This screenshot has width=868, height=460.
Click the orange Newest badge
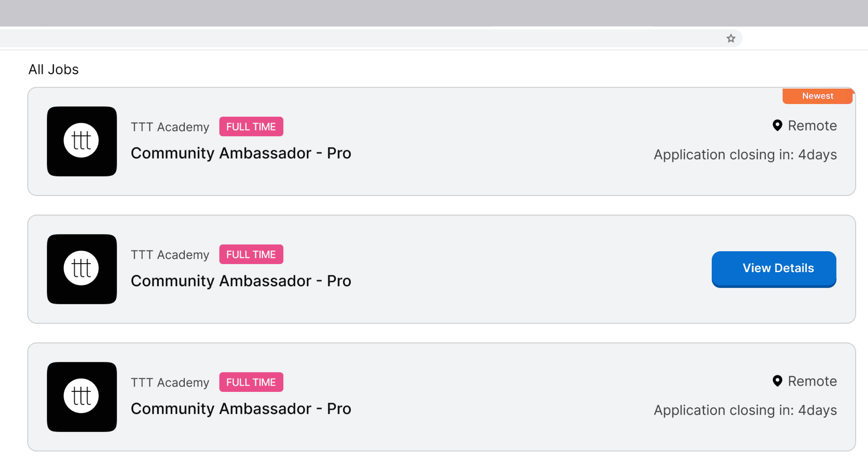coord(818,96)
